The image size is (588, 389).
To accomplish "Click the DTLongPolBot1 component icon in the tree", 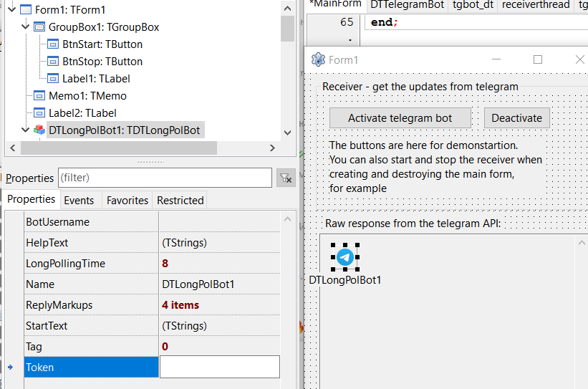I will click(x=39, y=130).
